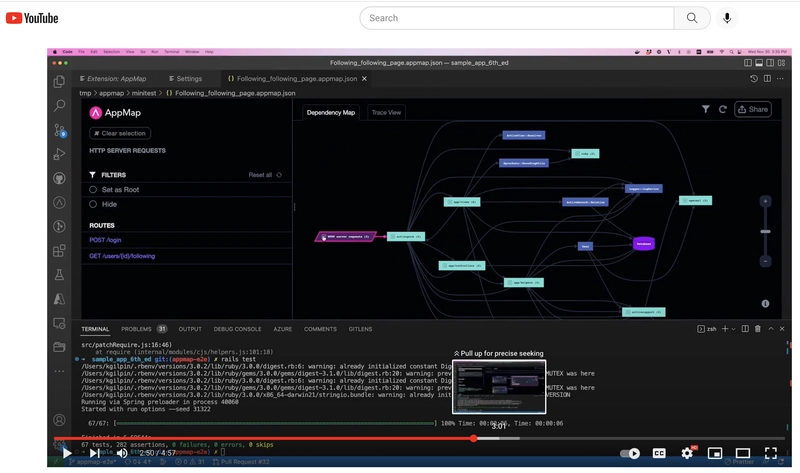Image resolution: width=800 pixels, height=473 pixels.
Task: Expand the openssl node
Action: (684, 201)
